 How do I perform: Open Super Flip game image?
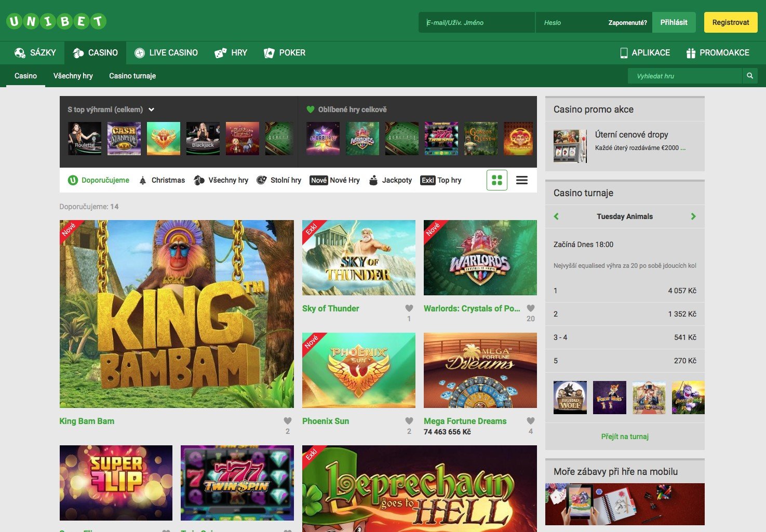coord(116,483)
